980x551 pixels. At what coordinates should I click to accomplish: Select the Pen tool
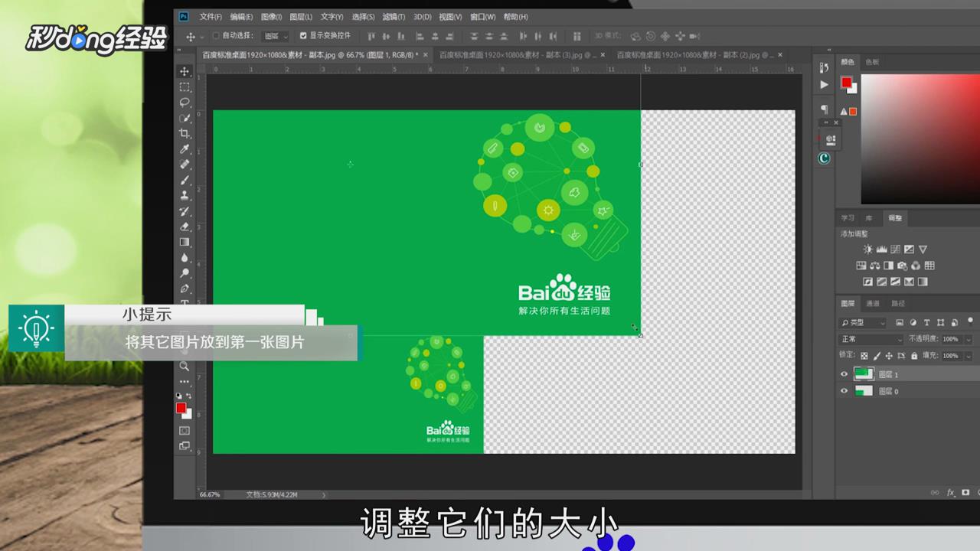click(x=185, y=289)
